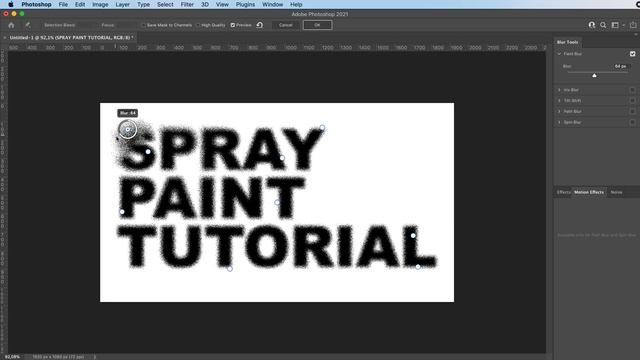Image resolution: width=640 pixels, height=360 pixels.
Task: Click the Share export icon
Action: 633,25
